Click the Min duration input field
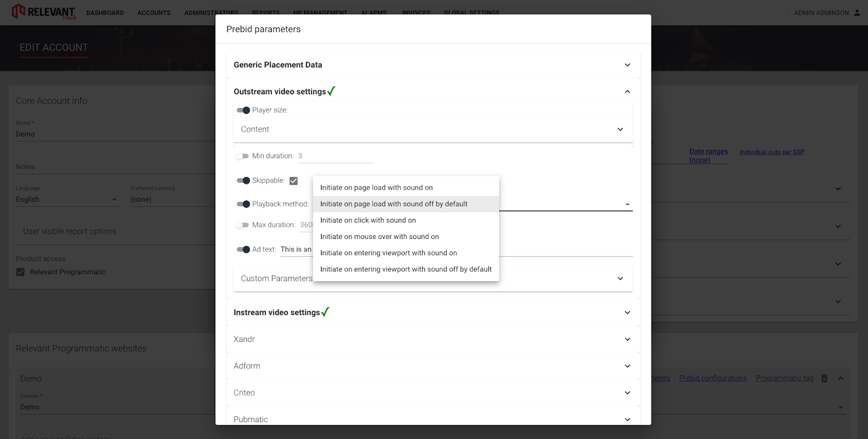 point(335,156)
